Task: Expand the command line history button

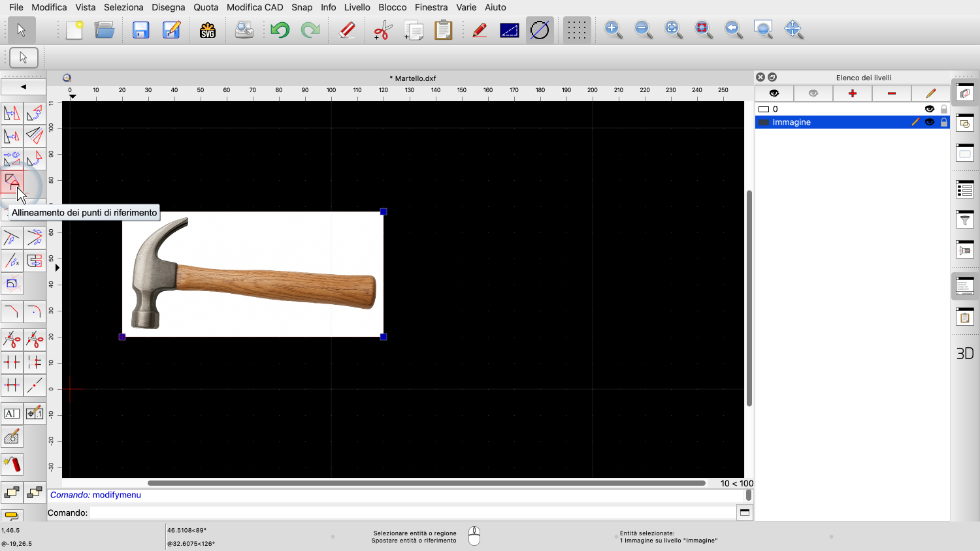Action: [744, 512]
